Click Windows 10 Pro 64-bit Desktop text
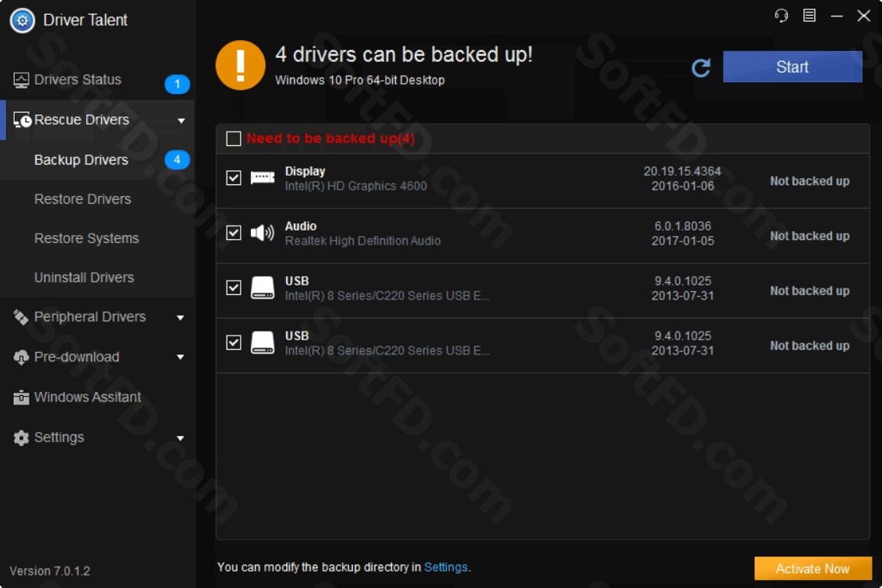 pos(359,81)
